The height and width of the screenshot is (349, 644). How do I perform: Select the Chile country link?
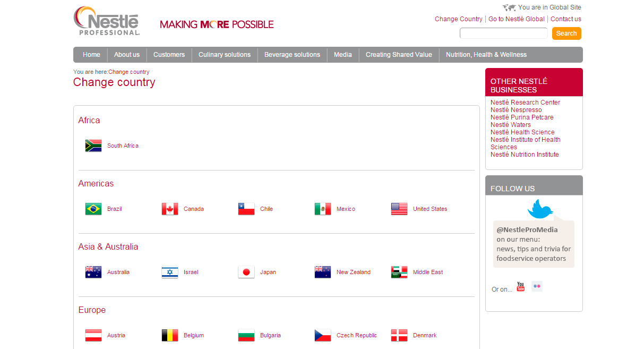point(267,209)
